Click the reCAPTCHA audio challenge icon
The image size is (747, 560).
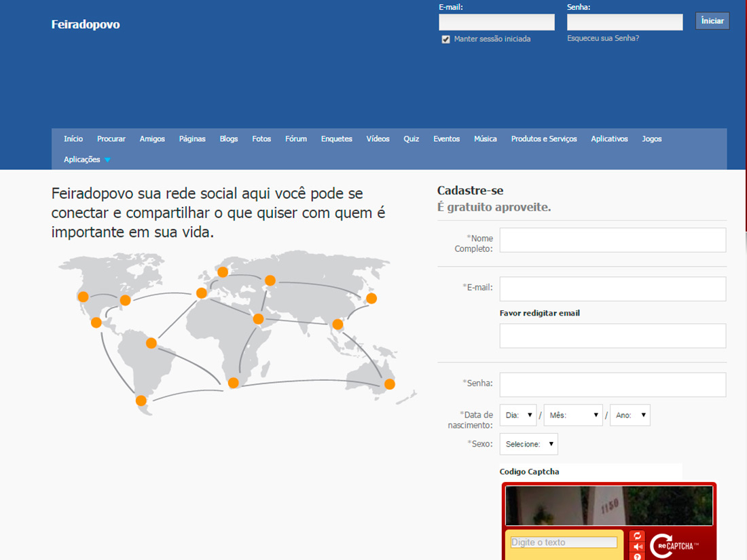[x=637, y=547]
